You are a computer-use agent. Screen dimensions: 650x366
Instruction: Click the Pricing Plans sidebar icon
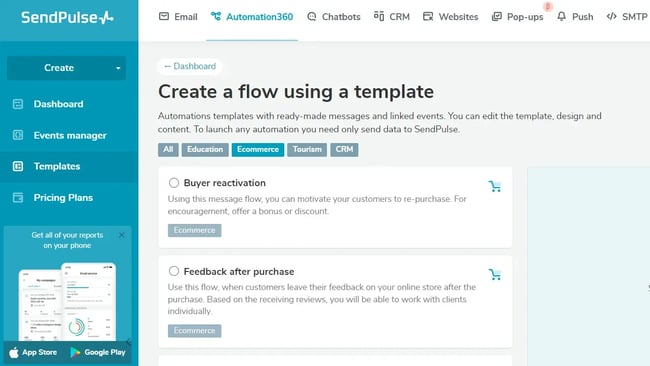click(18, 197)
